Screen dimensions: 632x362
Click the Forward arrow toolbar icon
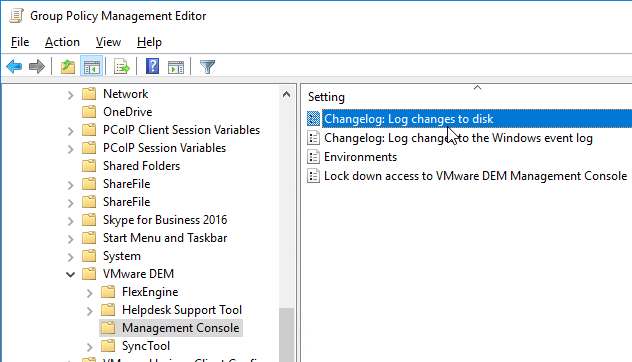37,67
